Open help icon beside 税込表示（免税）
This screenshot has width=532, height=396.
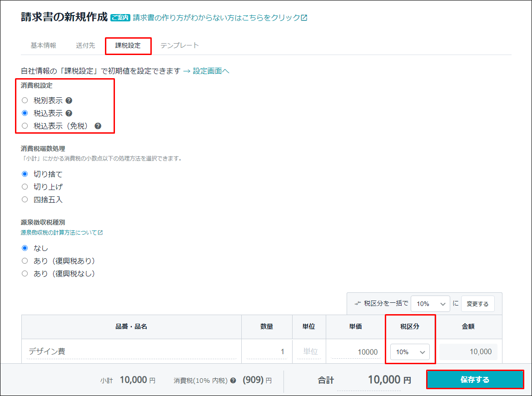click(x=98, y=126)
